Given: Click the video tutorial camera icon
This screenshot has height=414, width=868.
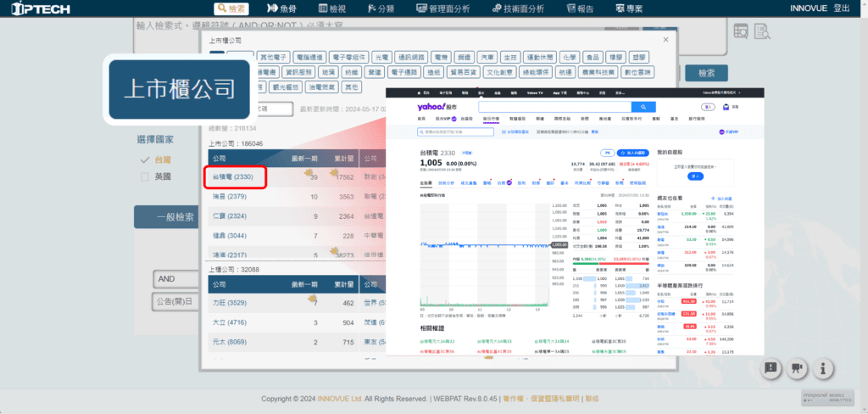Looking at the screenshot, I should [x=796, y=369].
